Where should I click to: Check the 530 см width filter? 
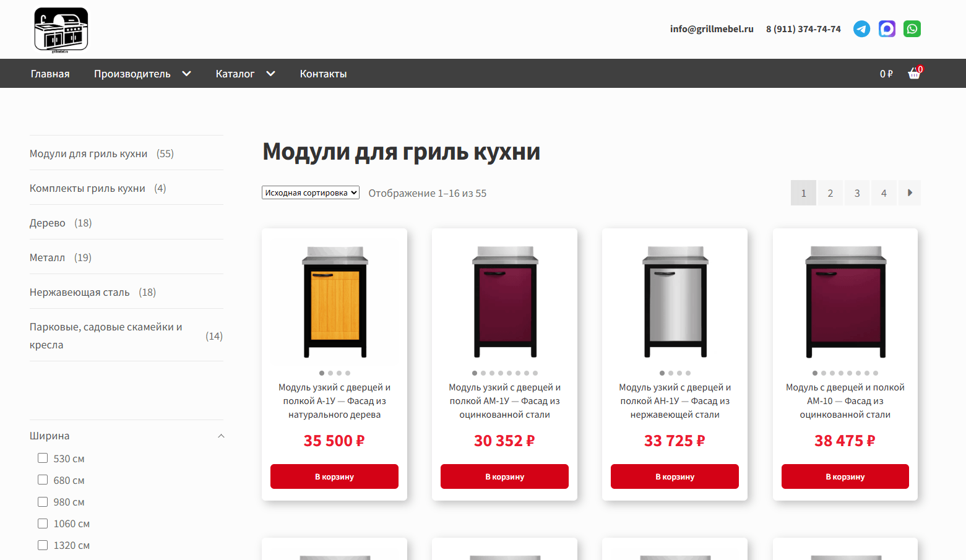[43, 459]
